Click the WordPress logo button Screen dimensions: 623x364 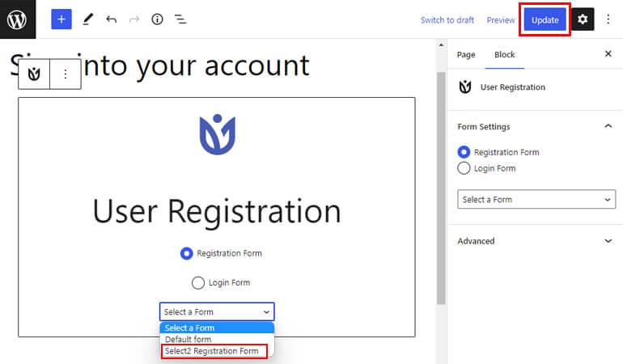pos(18,19)
